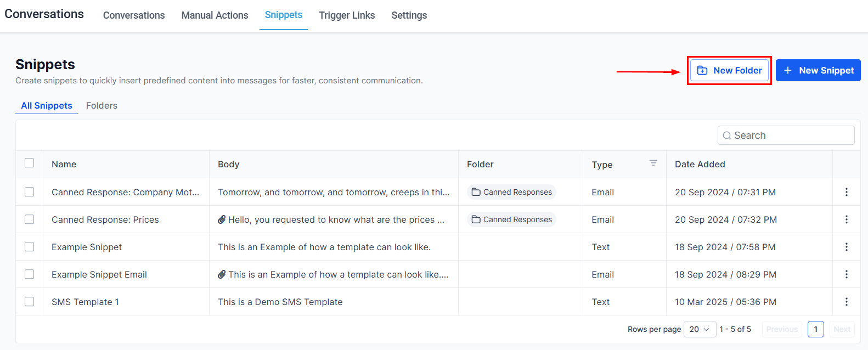Screen dimensions: 868x350
Task: Switch to the All Snippets sub-tab
Action: click(x=47, y=105)
